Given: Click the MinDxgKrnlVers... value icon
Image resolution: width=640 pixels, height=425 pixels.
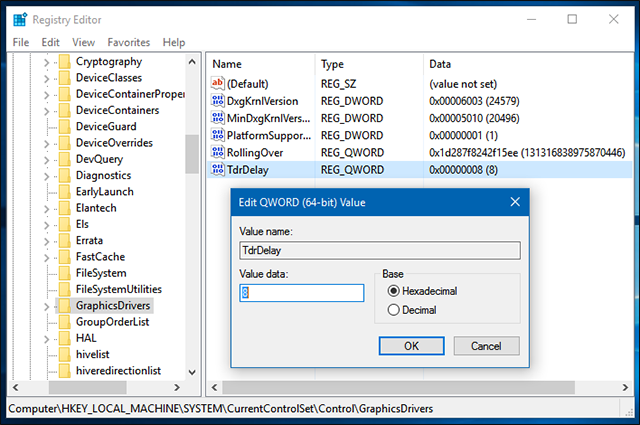Looking at the screenshot, I should point(218,118).
